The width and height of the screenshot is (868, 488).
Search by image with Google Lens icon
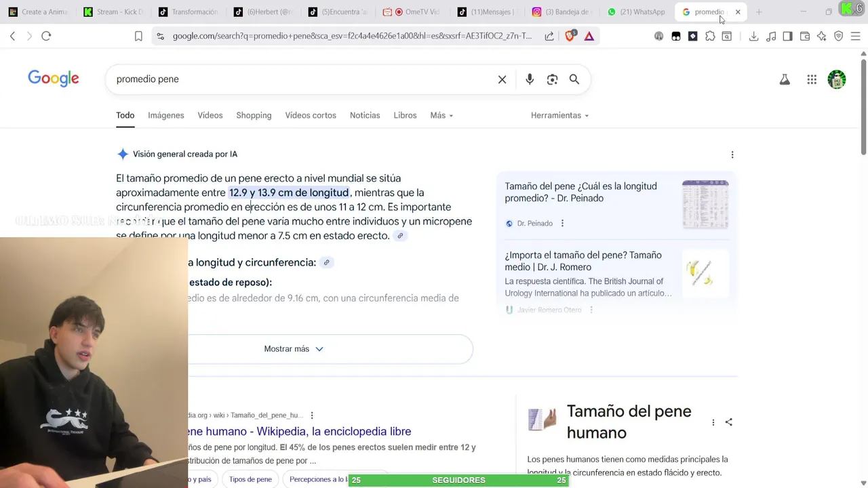(x=552, y=79)
